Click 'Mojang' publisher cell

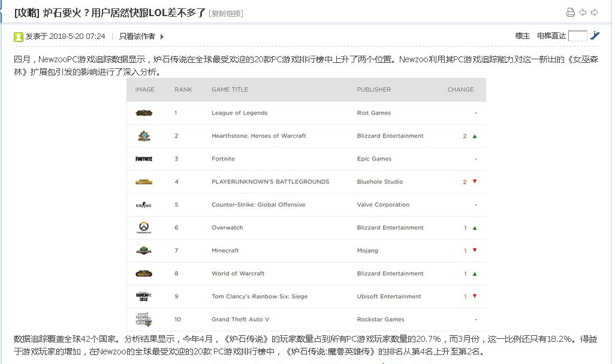(367, 251)
